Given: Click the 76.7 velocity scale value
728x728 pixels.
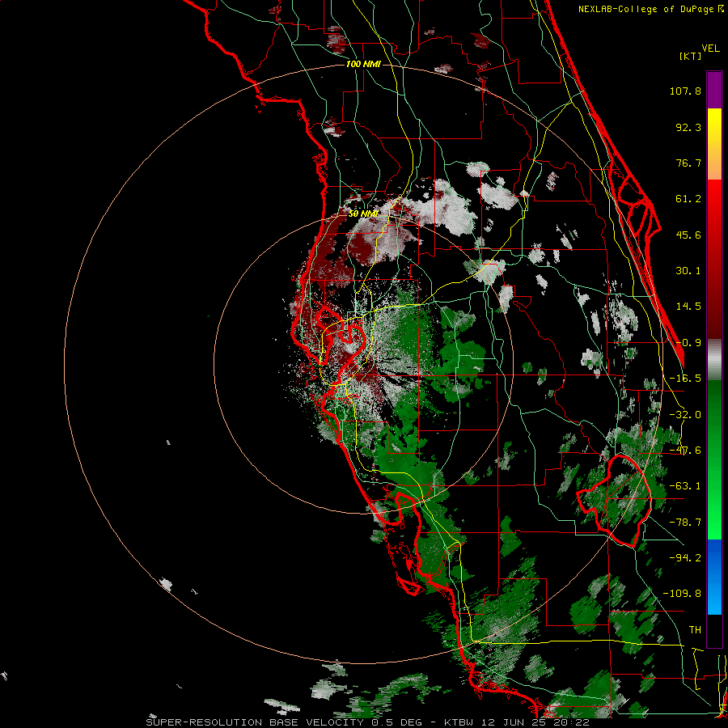Looking at the screenshot, I should coord(688,163).
